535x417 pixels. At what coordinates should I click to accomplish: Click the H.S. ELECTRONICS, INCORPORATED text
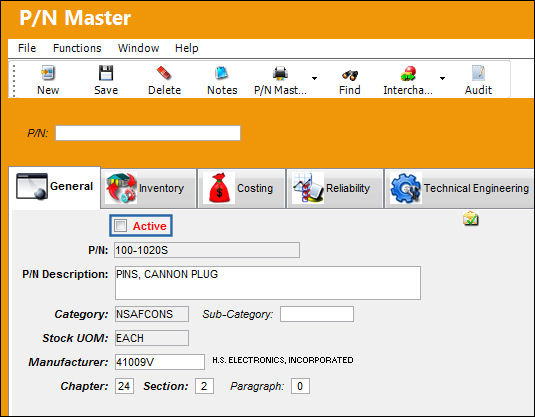[283, 360]
